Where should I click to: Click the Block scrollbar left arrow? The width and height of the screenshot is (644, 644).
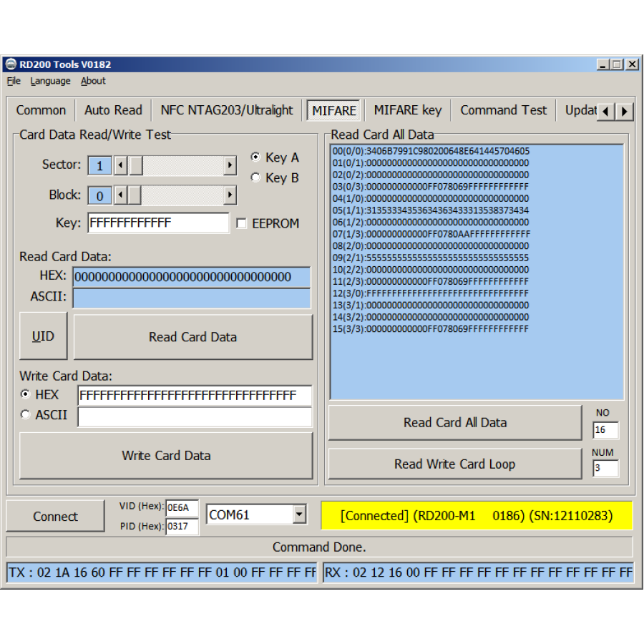(x=120, y=195)
